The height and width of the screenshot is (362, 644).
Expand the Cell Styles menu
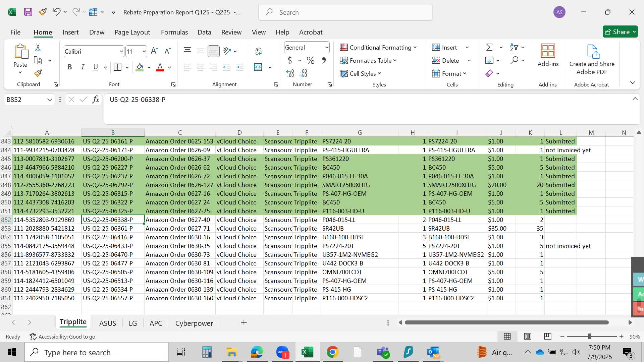click(x=361, y=73)
